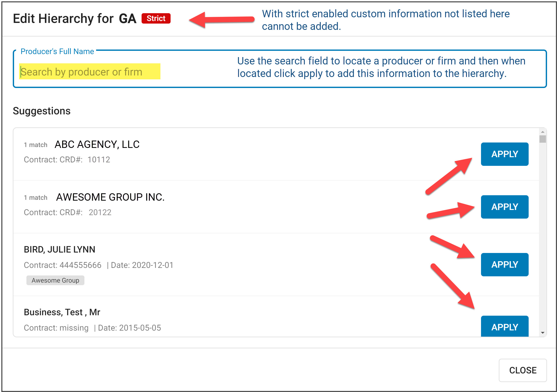Viewport: 557px width, 392px height.
Task: Click the scroll down arrow in suggestions list
Action: (x=543, y=333)
